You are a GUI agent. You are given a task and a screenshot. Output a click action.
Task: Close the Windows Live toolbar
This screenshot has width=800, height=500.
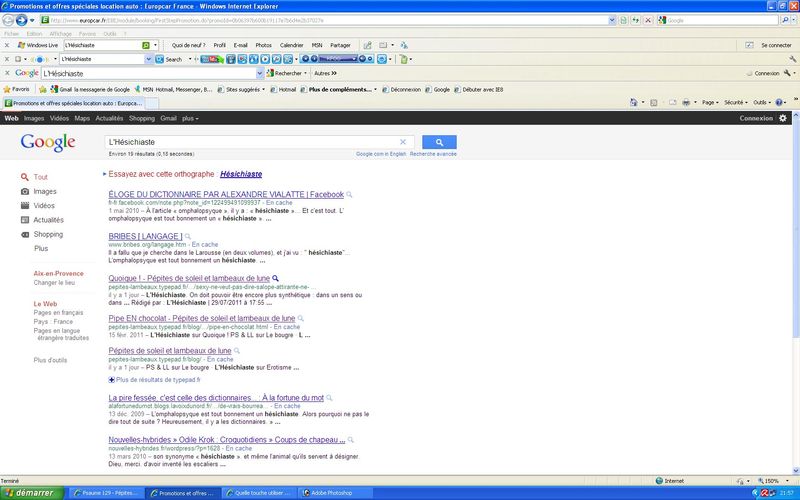(x=7, y=45)
